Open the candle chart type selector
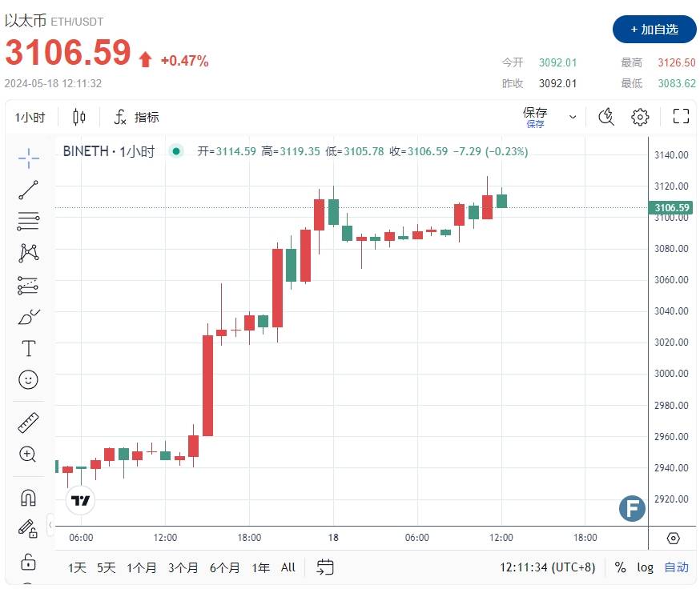 click(78, 117)
